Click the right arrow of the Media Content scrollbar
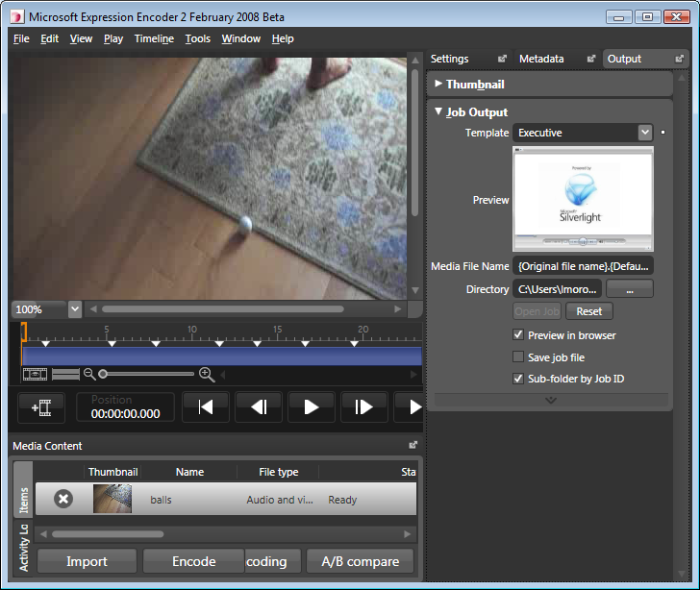Screen dimensions: 700x590 pos(407,534)
